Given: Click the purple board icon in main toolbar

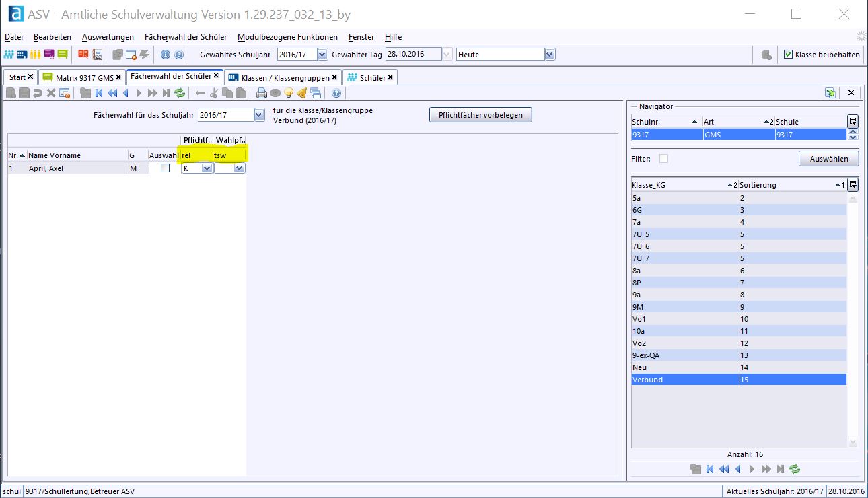Looking at the screenshot, I should click(49, 55).
